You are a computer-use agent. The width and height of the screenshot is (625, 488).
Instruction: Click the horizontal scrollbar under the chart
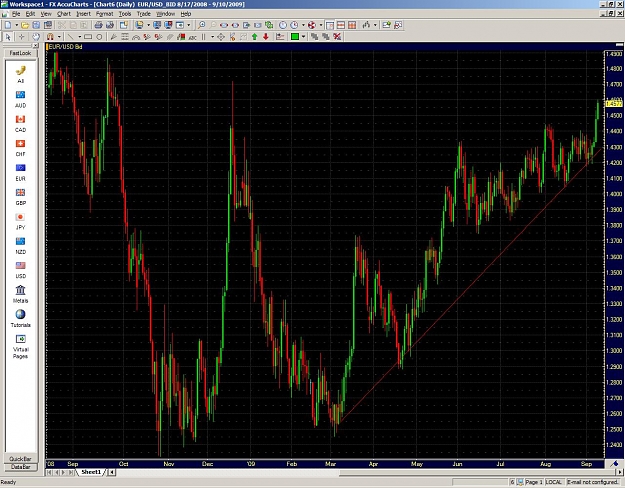[367, 472]
